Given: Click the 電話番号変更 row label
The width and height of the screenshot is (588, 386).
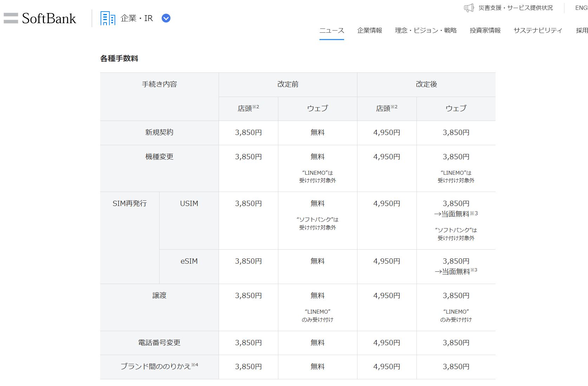Looking at the screenshot, I should pyautogui.click(x=159, y=343).
